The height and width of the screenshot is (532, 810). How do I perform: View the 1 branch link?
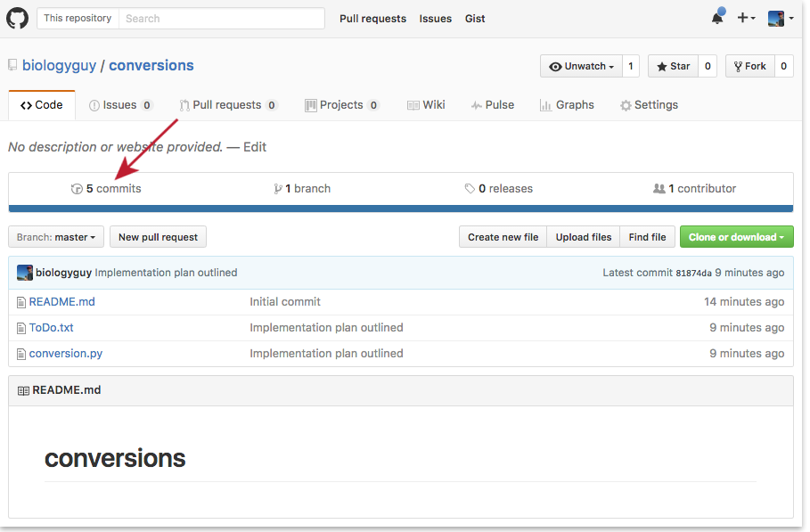[x=302, y=189]
